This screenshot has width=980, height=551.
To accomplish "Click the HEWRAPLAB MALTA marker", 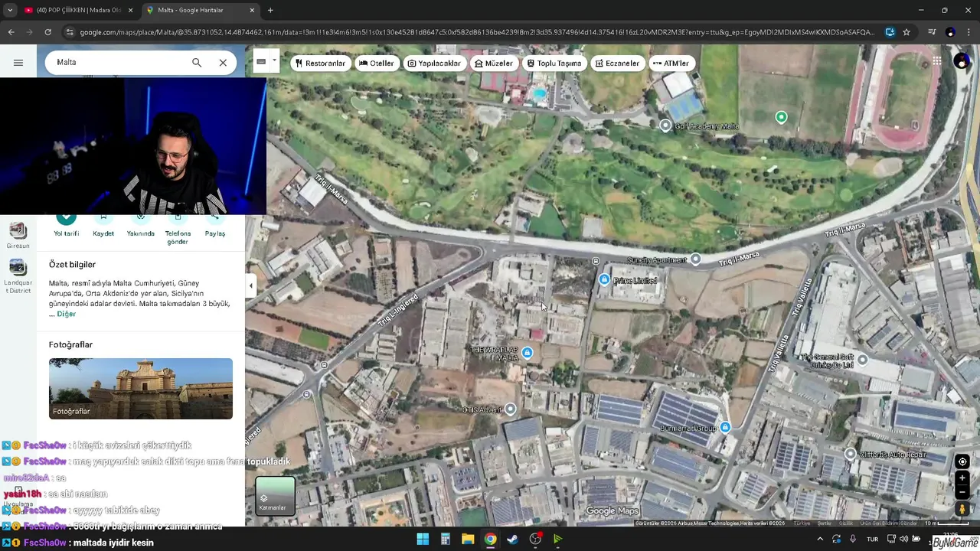I will (x=527, y=353).
